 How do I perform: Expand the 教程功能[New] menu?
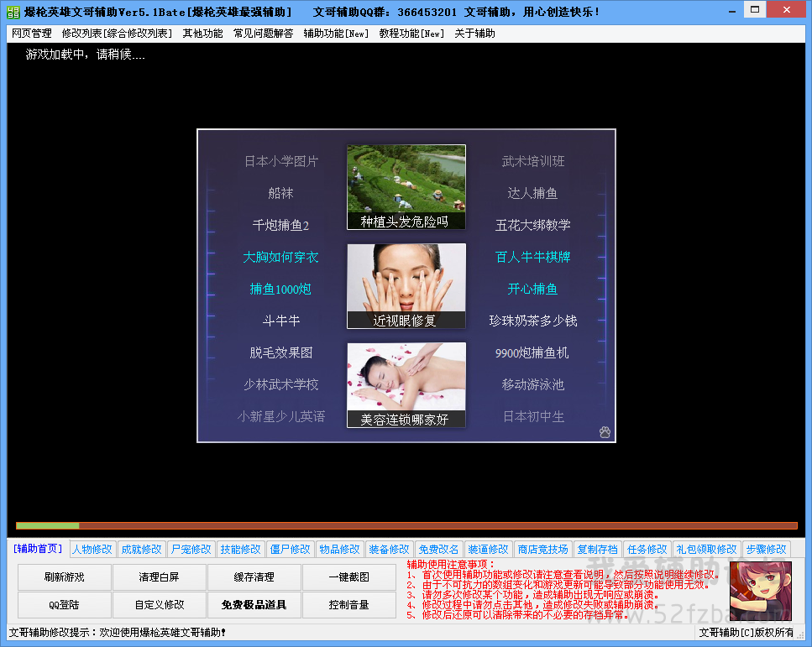coord(411,34)
